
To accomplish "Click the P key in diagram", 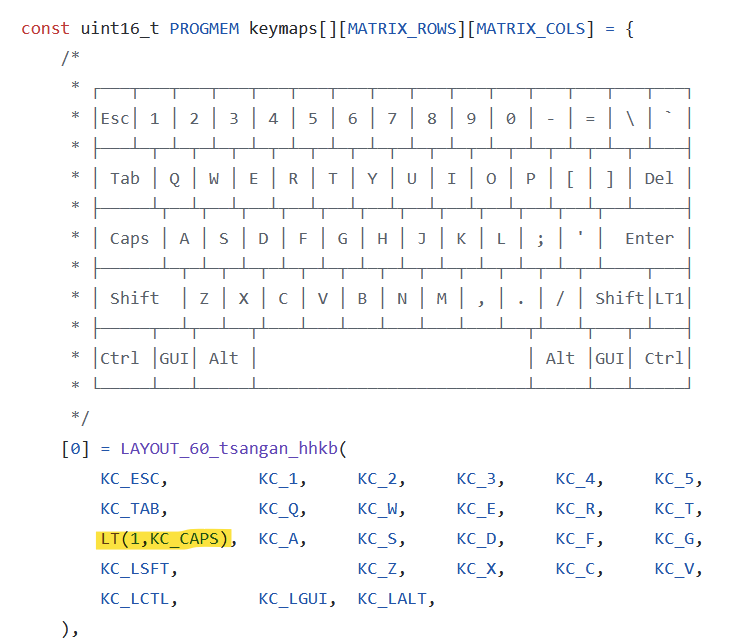I will (x=531, y=178).
